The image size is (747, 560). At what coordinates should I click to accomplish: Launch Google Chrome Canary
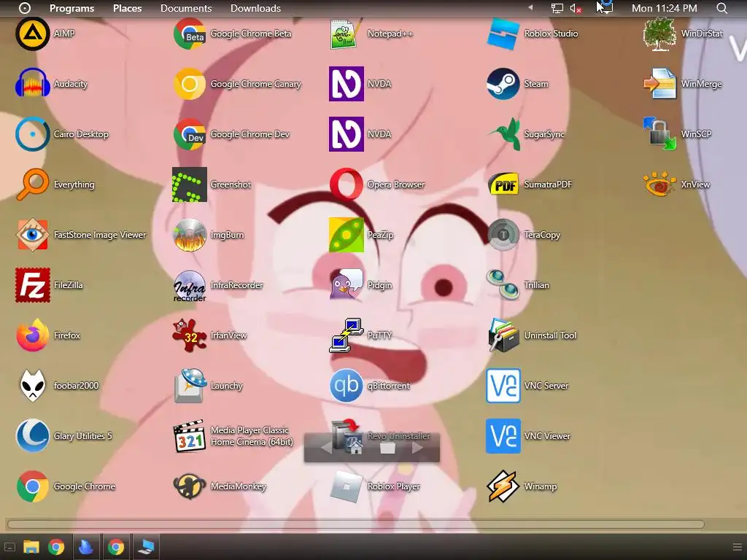[x=189, y=84]
